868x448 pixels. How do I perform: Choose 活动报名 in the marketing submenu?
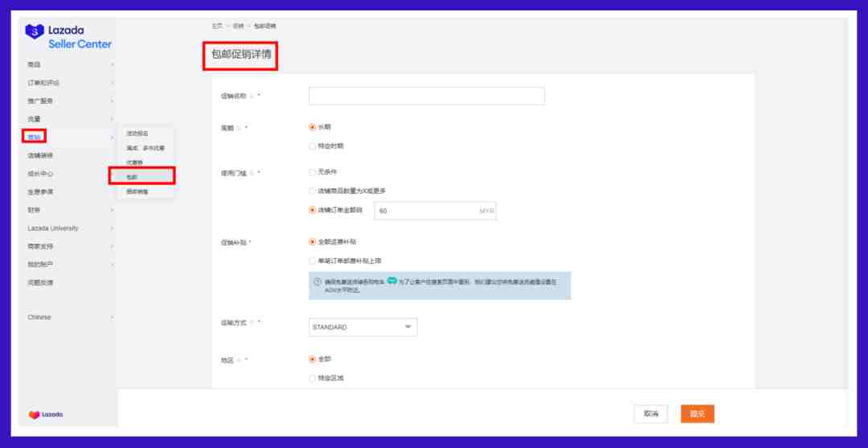(x=137, y=134)
